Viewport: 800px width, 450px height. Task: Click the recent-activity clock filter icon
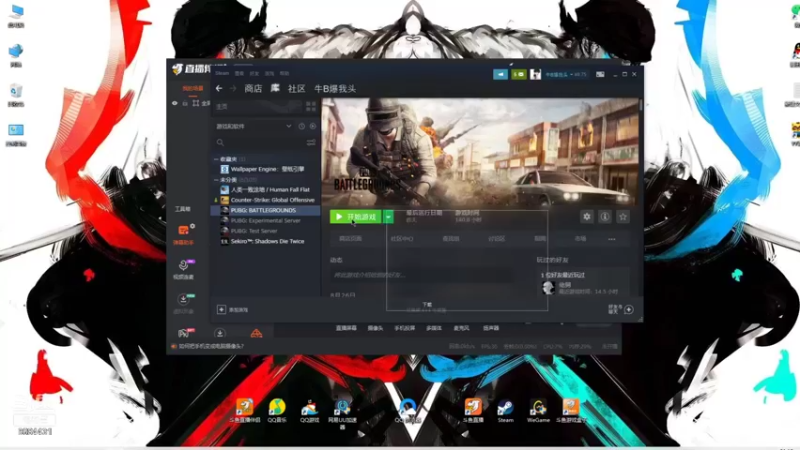302,126
